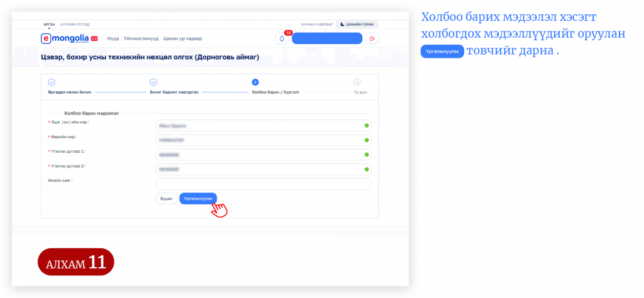Click the Холбоо барих / Хүргэлт label
The height and width of the screenshot is (298, 644).
point(275,92)
